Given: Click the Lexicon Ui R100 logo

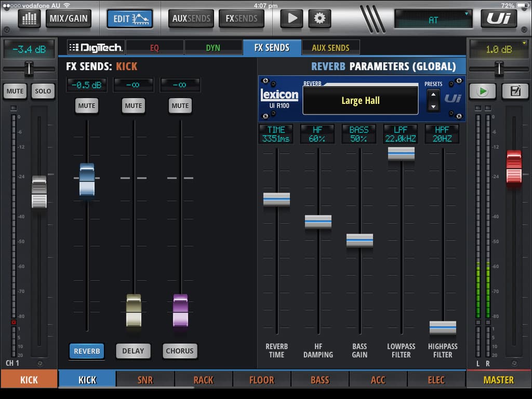Looking at the screenshot, I should 279,98.
